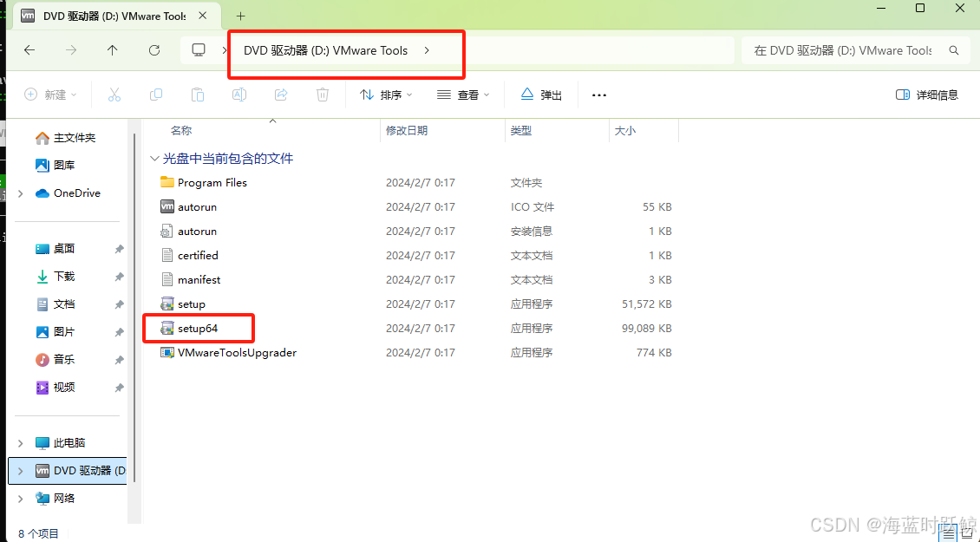The image size is (980, 542).
Task: Refresh the current folder view
Action: [x=154, y=50]
